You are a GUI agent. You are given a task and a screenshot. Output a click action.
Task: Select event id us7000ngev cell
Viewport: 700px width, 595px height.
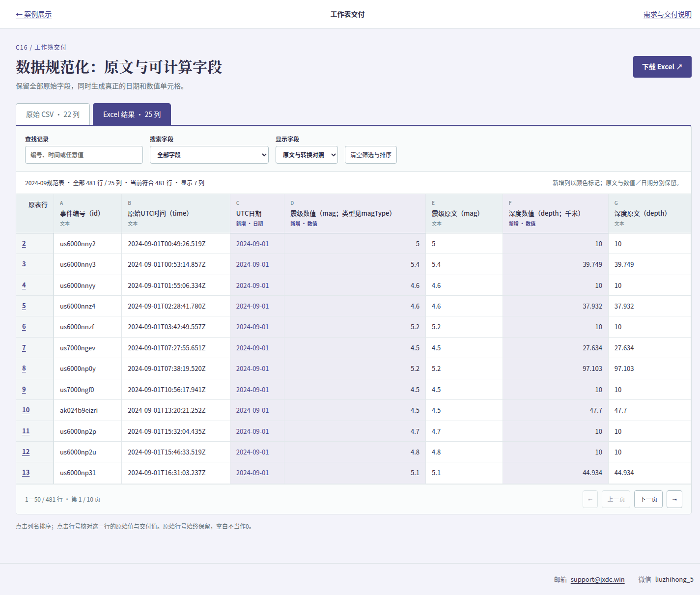click(x=87, y=348)
